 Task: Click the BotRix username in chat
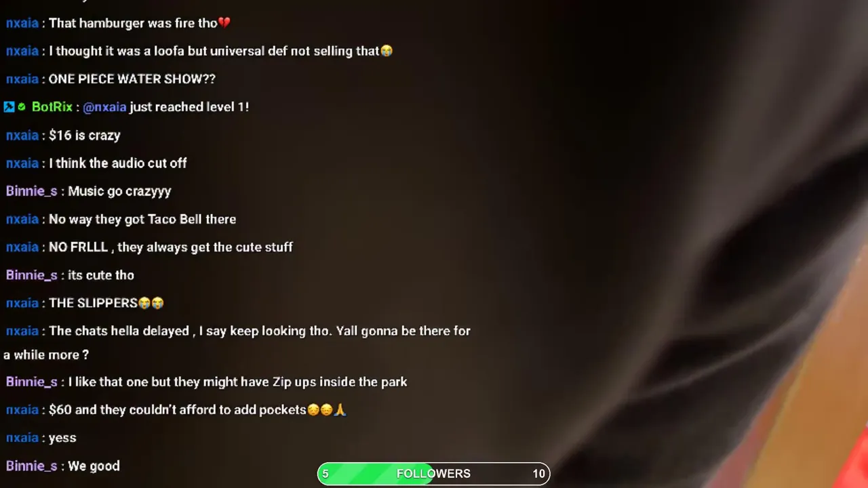point(52,107)
